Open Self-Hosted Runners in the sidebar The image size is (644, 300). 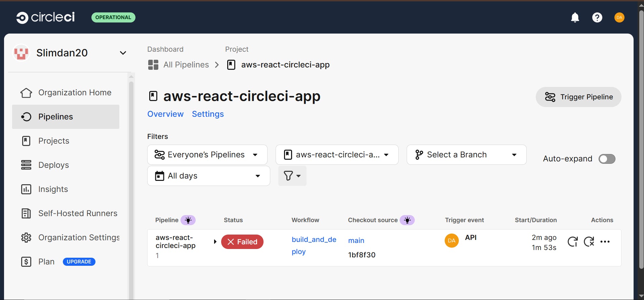click(66, 213)
